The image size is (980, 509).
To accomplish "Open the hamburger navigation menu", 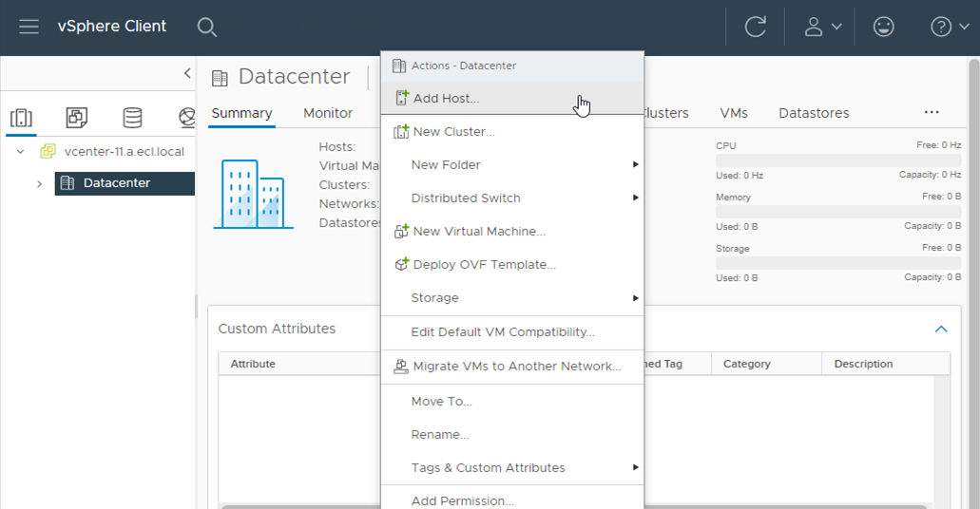I will click(x=29, y=27).
